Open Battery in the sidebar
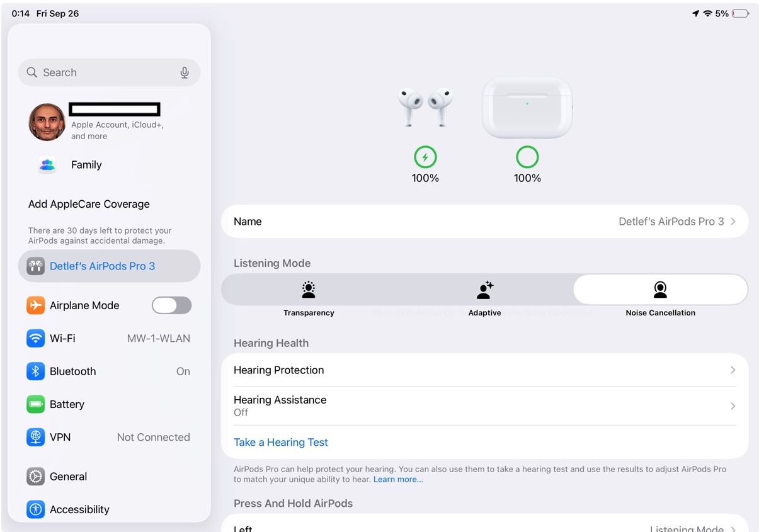The width and height of the screenshot is (759, 532). pos(109,404)
